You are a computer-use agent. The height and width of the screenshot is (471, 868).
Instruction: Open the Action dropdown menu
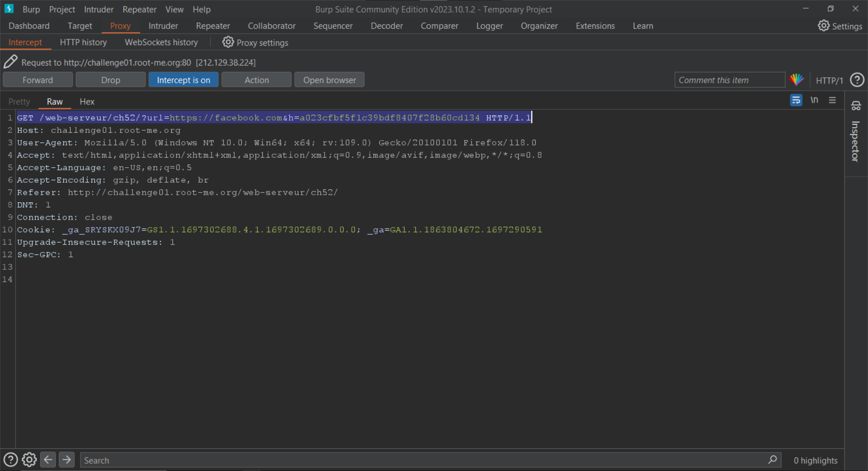click(256, 80)
